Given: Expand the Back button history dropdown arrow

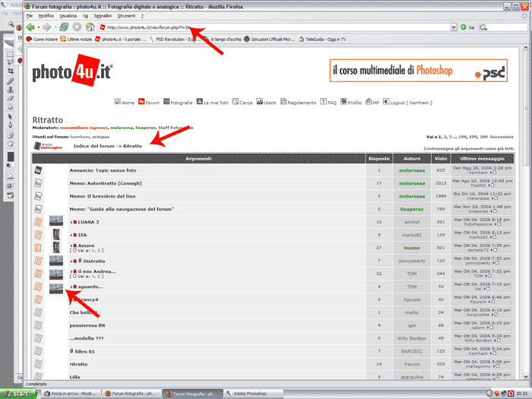Looking at the screenshot, I should (x=39, y=27).
